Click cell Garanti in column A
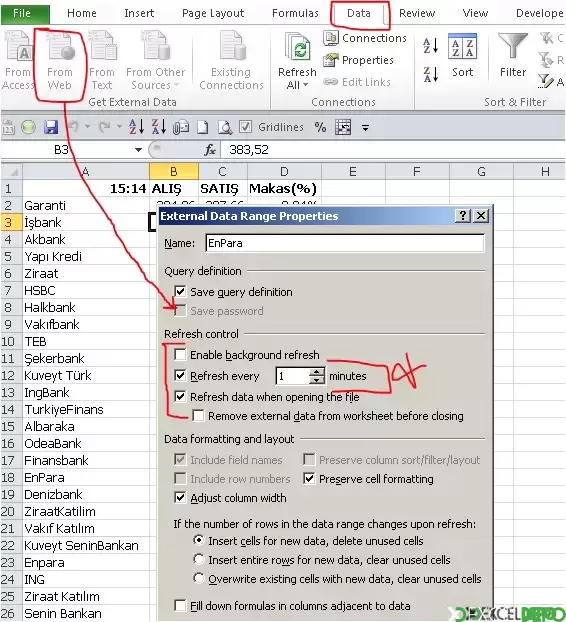 (86, 205)
